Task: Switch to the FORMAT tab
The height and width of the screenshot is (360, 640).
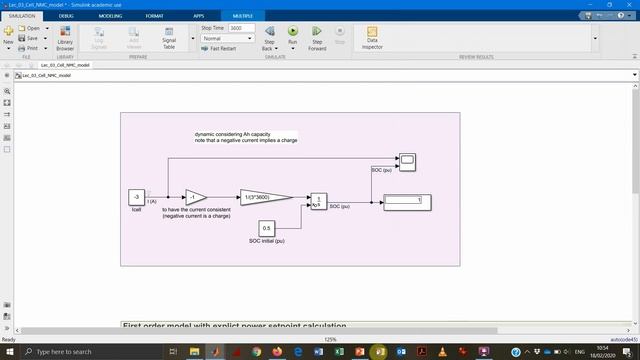Action: click(x=154, y=16)
